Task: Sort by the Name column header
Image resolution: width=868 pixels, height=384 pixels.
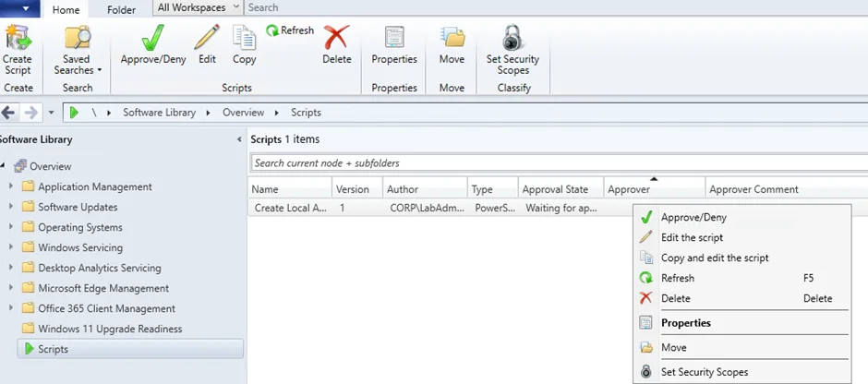Action: click(x=290, y=189)
